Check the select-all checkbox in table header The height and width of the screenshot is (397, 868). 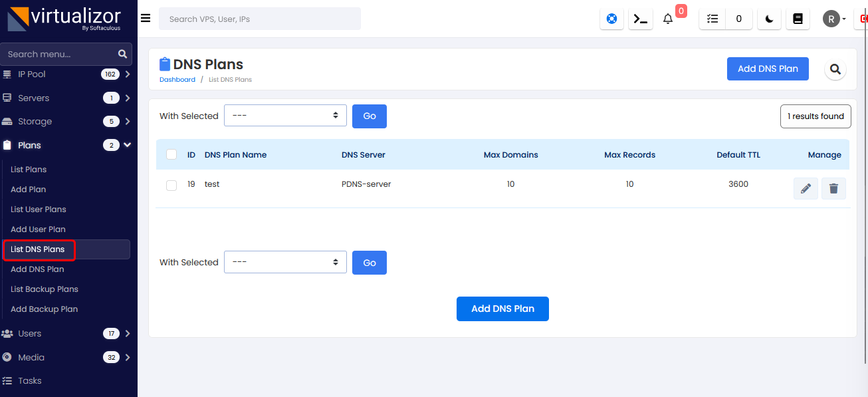pyautogui.click(x=171, y=154)
